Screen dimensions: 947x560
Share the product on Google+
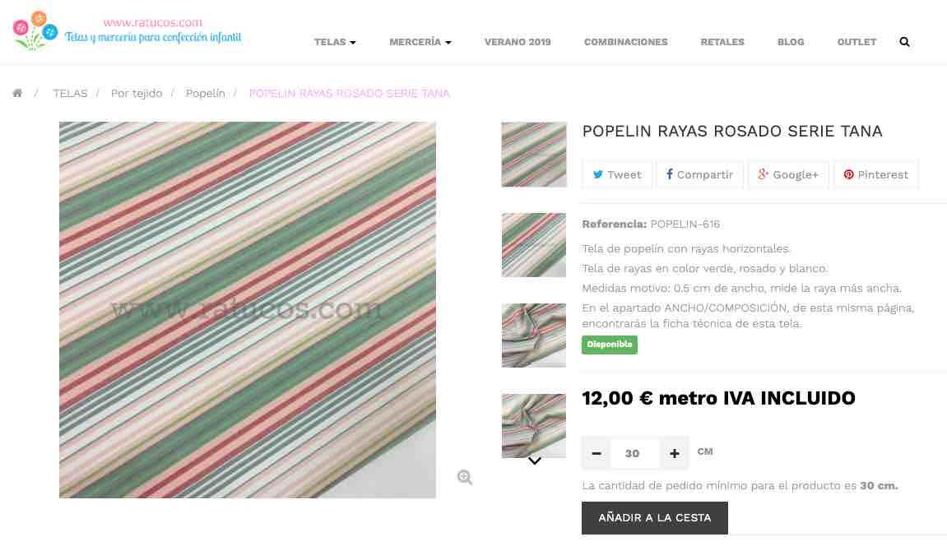tap(788, 174)
